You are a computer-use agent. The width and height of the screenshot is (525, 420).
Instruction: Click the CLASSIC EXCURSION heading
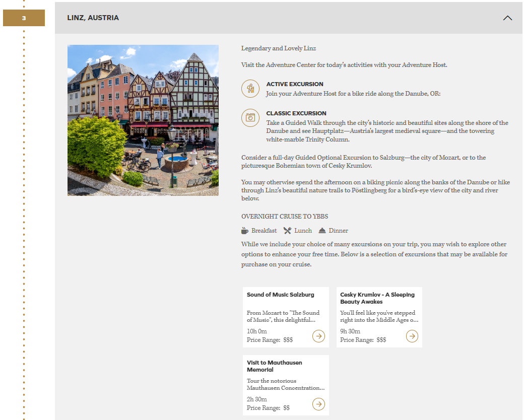tap(296, 113)
